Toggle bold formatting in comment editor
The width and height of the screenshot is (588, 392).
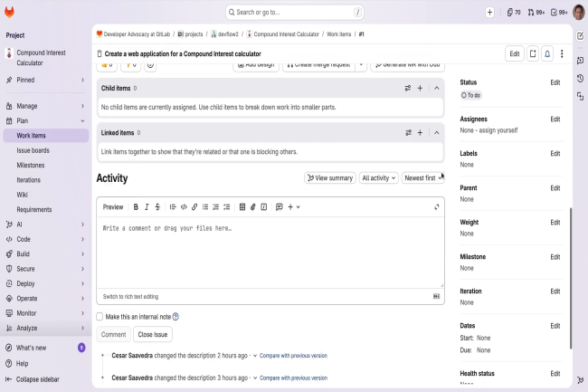[136, 207]
